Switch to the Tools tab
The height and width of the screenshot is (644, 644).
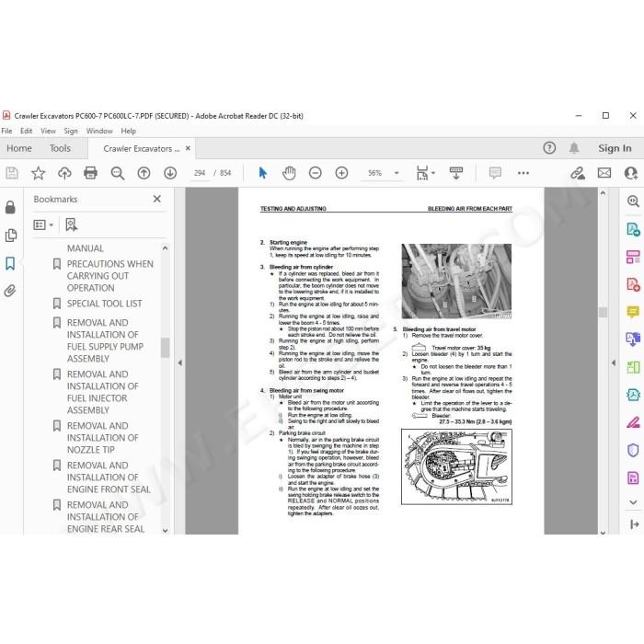coord(60,148)
